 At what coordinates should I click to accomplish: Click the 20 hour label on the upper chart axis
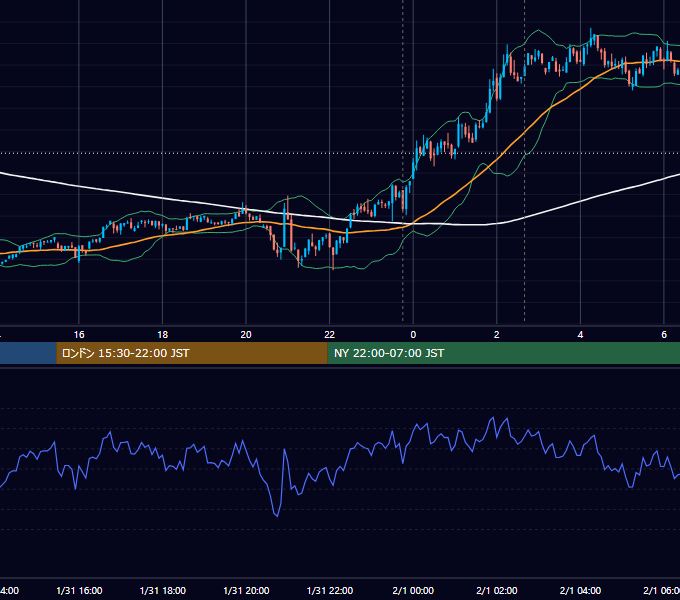tap(246, 335)
